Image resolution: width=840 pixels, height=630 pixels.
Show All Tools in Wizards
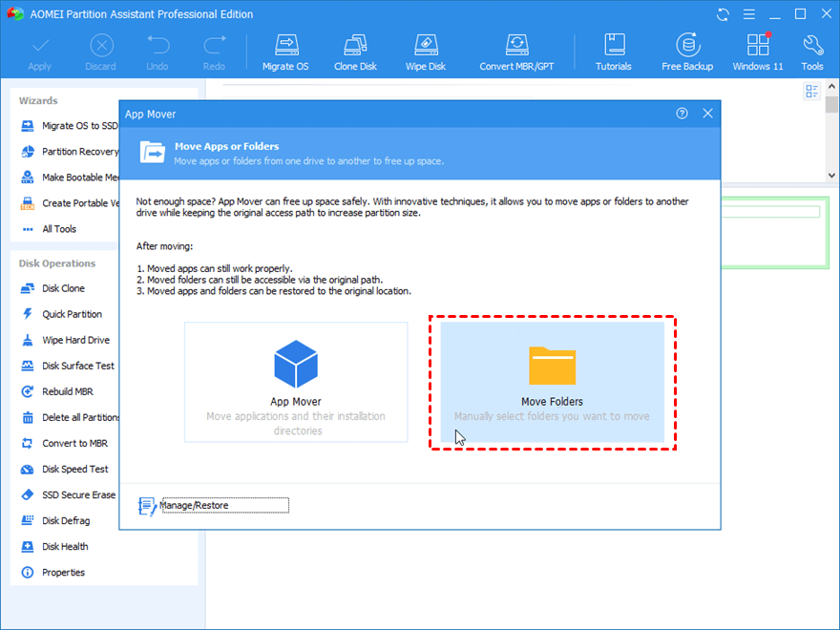49,229
